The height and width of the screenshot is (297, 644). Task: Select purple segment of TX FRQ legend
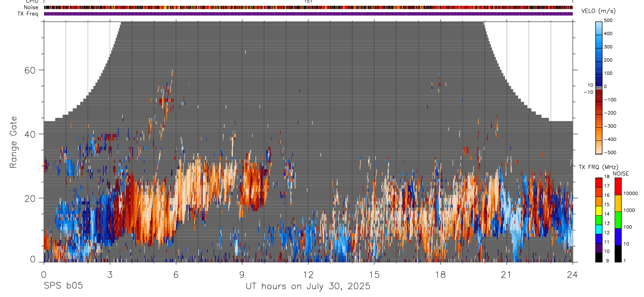(x=599, y=248)
